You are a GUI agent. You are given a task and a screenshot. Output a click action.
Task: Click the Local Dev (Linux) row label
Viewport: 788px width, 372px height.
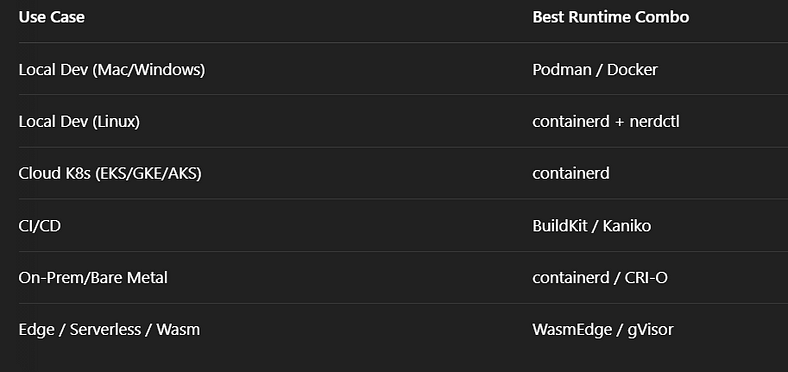tap(79, 122)
